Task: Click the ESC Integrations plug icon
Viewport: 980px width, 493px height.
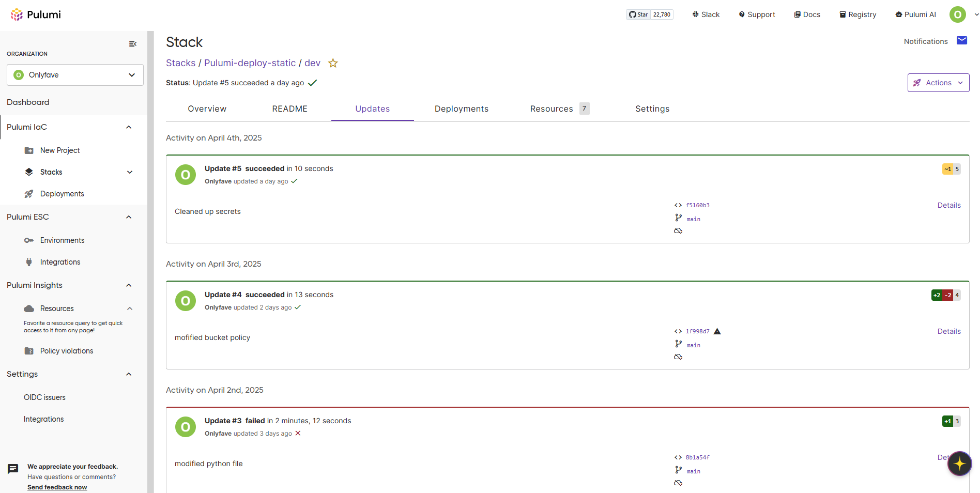Action: pyautogui.click(x=29, y=262)
